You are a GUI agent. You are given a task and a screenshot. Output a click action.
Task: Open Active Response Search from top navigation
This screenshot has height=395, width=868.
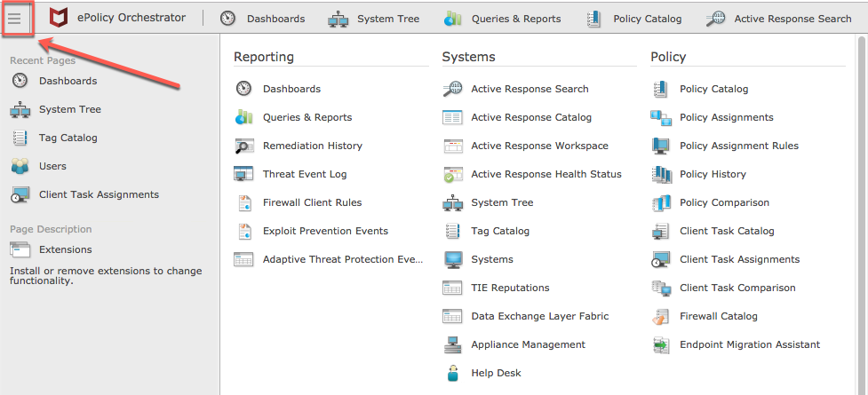coord(792,19)
